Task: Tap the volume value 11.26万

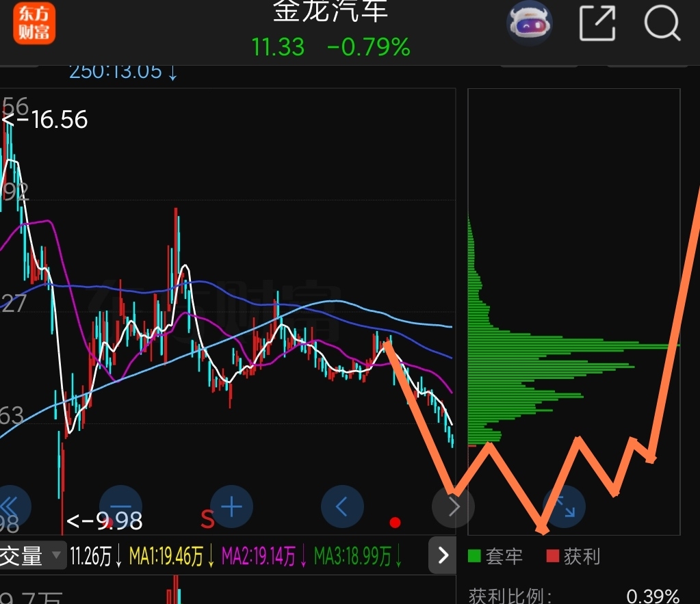Action: coord(91,556)
